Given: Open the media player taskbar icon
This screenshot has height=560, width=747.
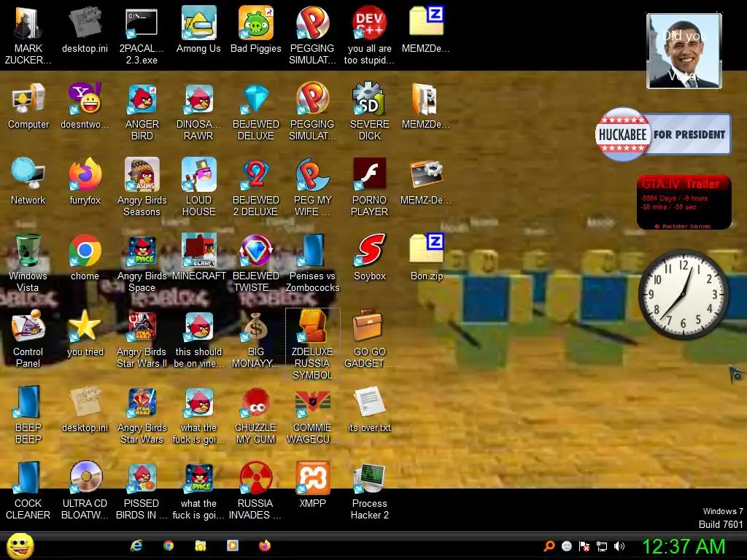Looking at the screenshot, I should 233,545.
